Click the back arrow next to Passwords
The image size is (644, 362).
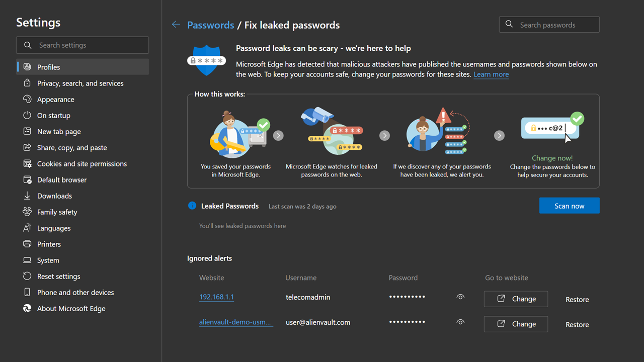tap(176, 25)
